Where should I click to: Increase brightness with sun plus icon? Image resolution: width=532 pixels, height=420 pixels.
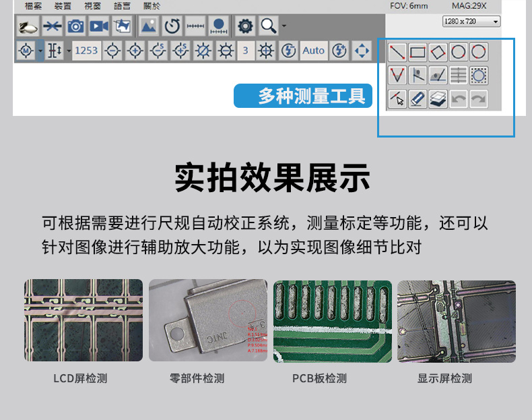(x=266, y=51)
